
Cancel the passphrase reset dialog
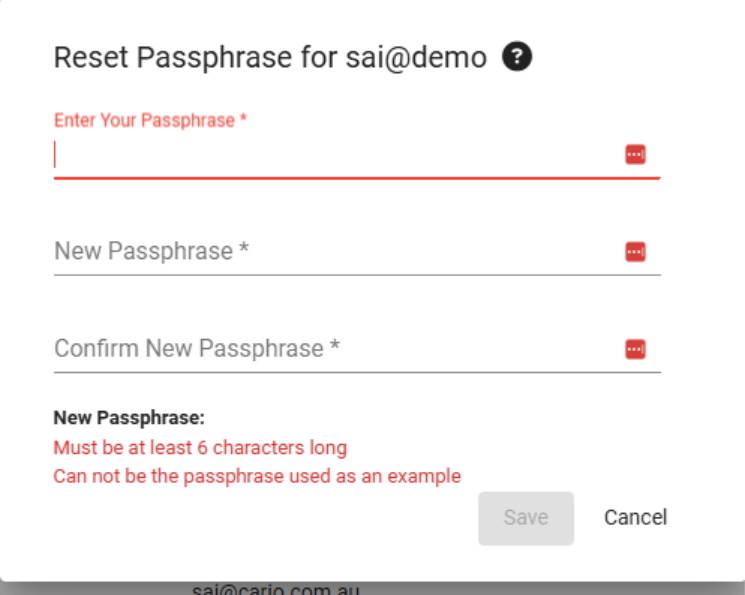pyautogui.click(x=635, y=517)
